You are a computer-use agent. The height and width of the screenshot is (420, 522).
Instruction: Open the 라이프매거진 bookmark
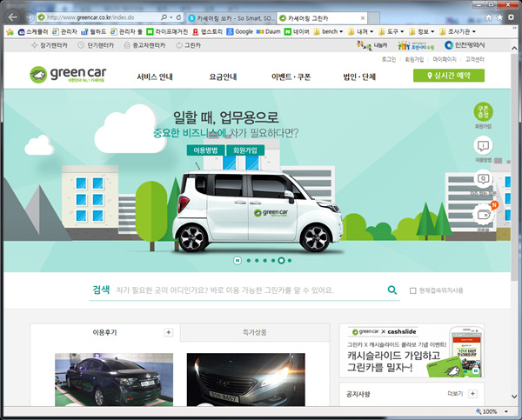click(x=167, y=31)
